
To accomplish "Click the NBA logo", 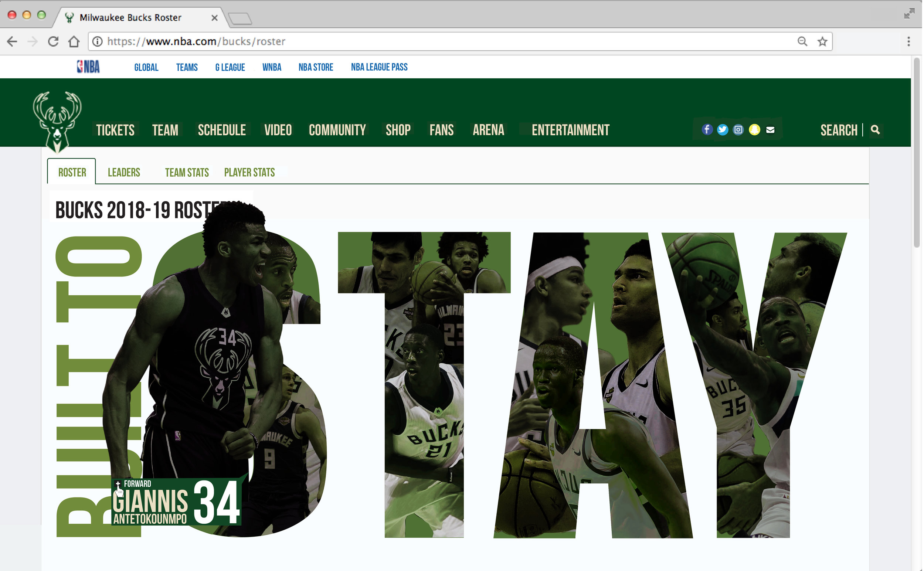I will pos(88,67).
